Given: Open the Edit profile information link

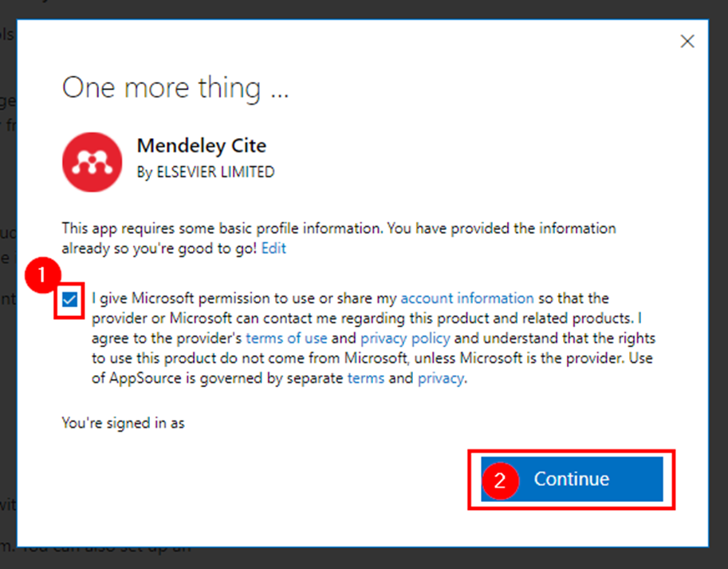Looking at the screenshot, I should tap(273, 248).
